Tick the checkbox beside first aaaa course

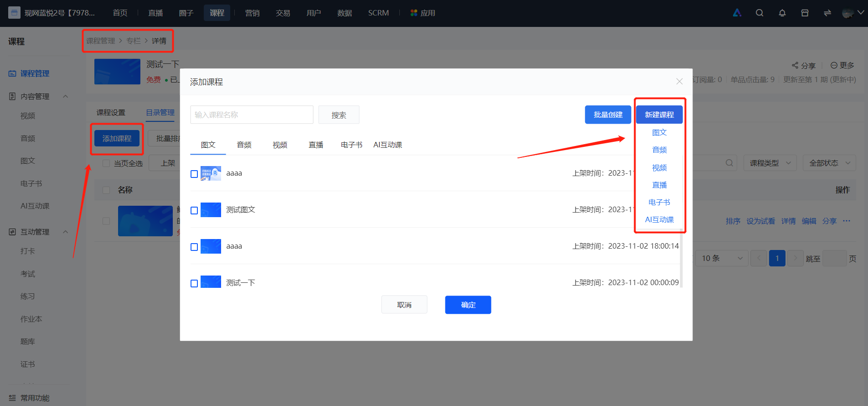pos(194,174)
